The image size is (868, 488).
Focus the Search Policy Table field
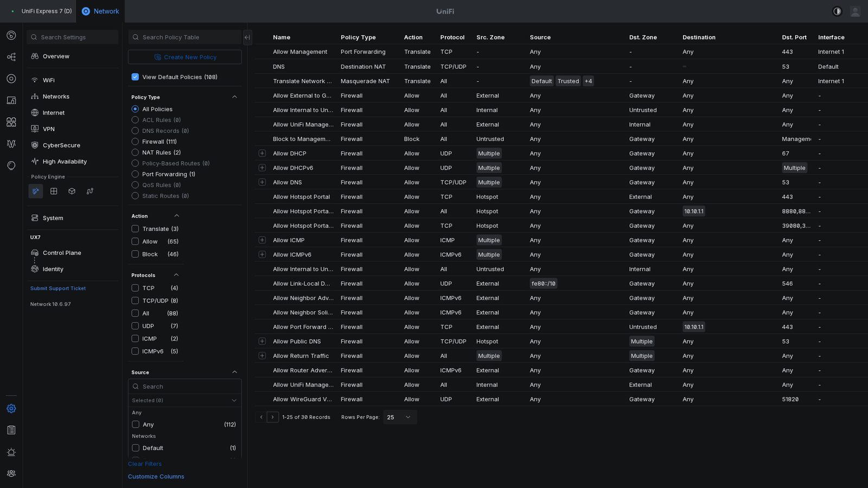click(185, 37)
